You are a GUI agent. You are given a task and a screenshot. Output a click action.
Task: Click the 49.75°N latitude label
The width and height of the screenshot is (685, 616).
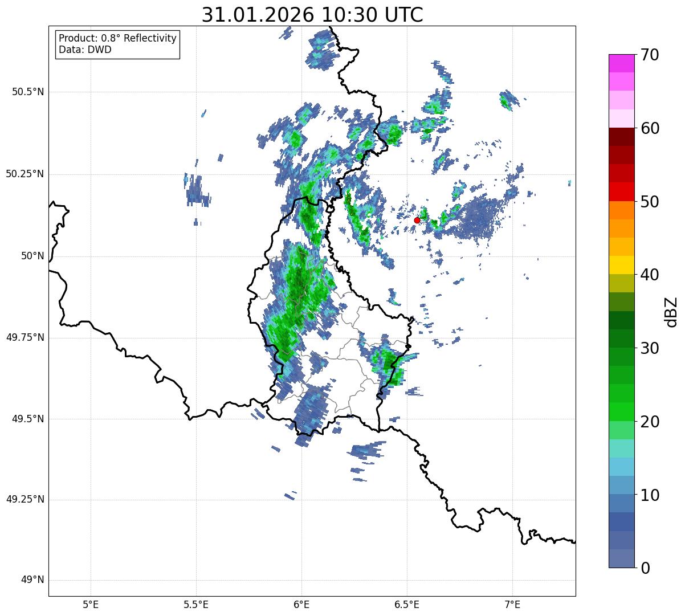tap(25, 337)
